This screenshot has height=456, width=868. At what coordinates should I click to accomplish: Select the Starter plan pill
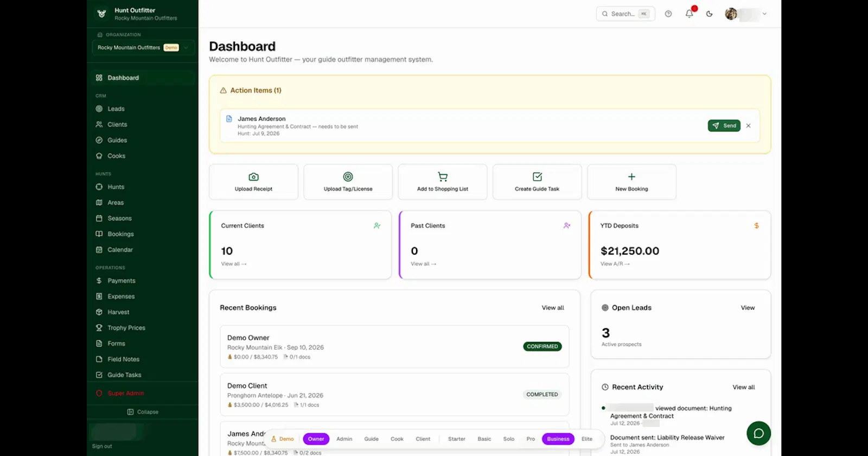click(457, 439)
